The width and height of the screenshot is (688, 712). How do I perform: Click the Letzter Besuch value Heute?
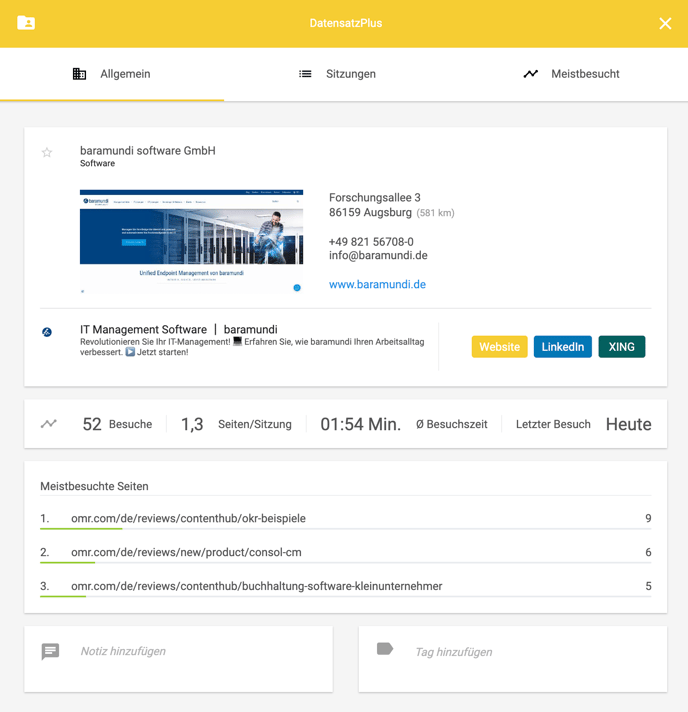click(629, 424)
